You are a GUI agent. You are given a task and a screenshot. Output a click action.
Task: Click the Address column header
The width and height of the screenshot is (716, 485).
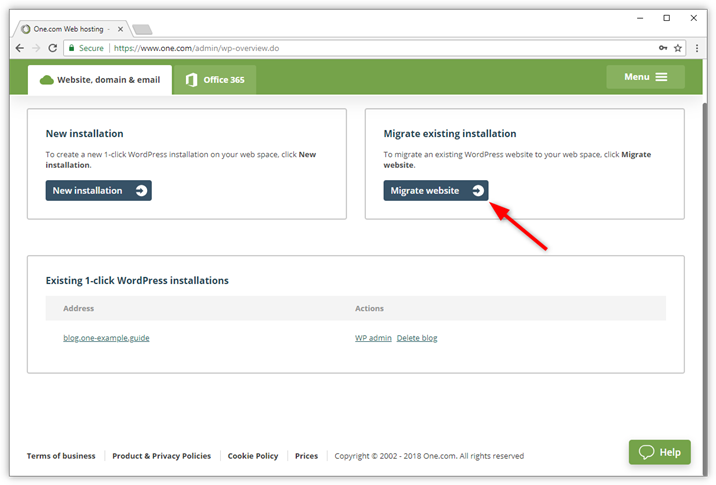tap(79, 308)
